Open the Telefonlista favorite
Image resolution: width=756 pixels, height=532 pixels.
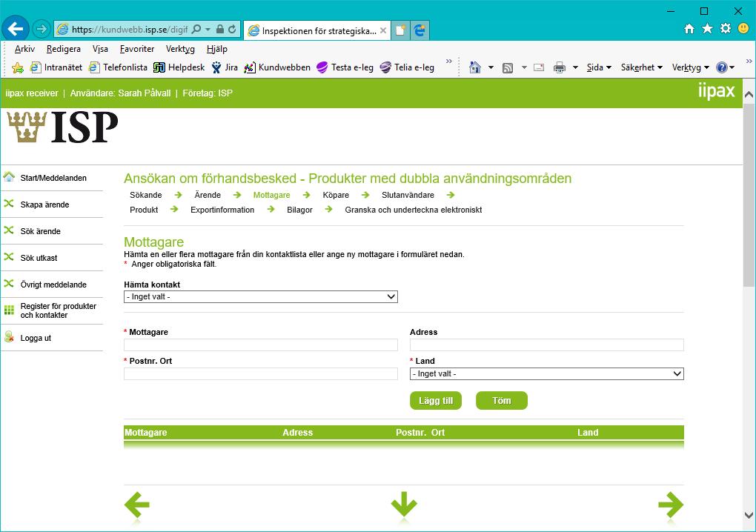click(x=119, y=67)
